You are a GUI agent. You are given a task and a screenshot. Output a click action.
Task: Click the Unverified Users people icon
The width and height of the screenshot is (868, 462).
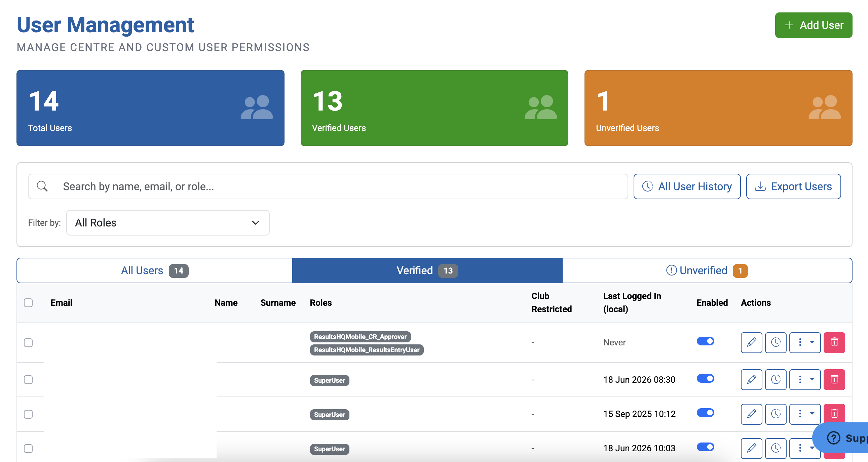[825, 108]
